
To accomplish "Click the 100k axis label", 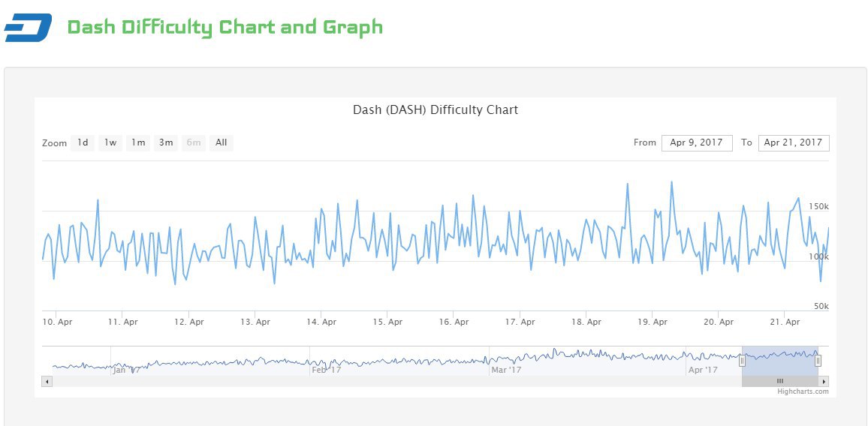I will [x=818, y=256].
